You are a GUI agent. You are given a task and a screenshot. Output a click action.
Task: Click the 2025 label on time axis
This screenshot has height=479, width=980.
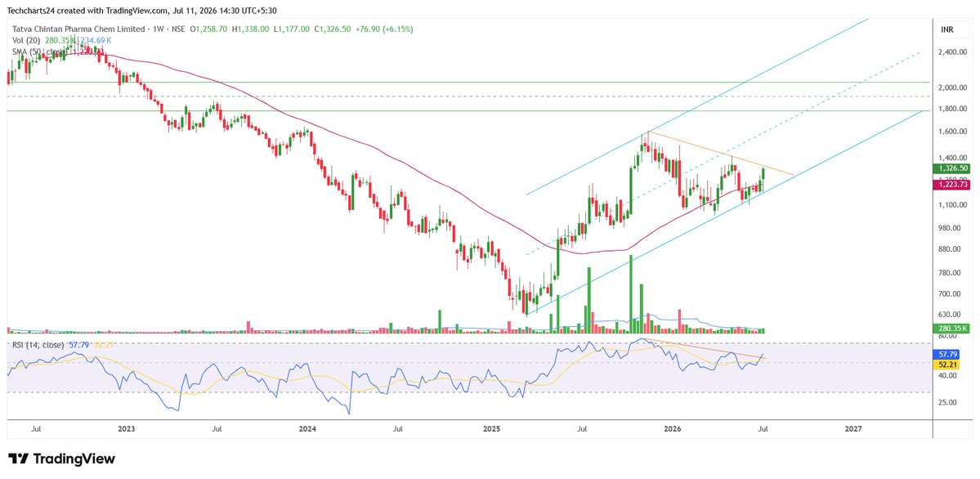coord(492,430)
